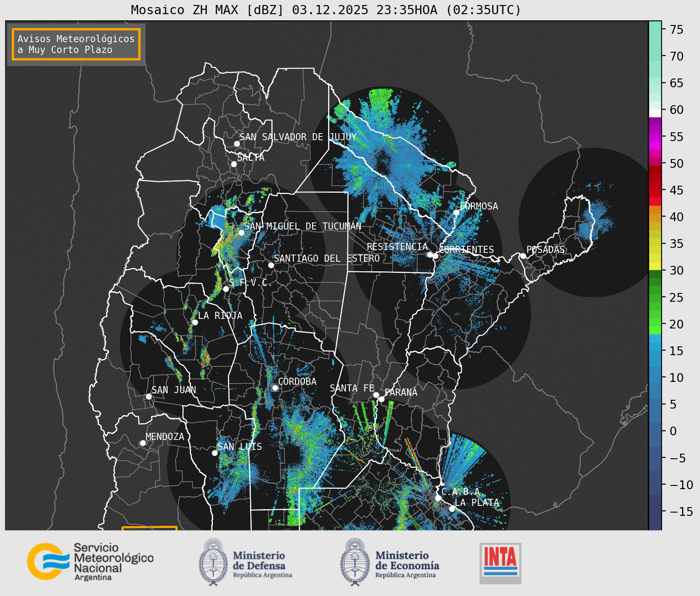
Task: Select the Formosa city marker
Action: click(456, 212)
